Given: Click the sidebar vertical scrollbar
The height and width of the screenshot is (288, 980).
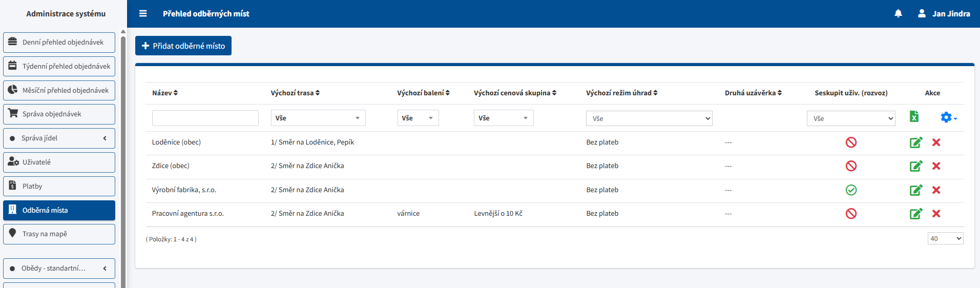Looking at the screenshot, I should pyautogui.click(x=123, y=154).
